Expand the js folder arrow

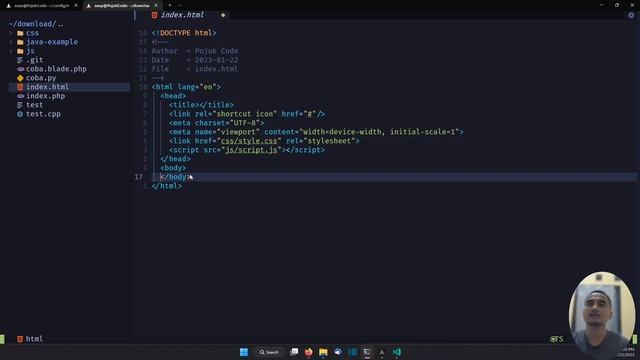tap(11, 51)
